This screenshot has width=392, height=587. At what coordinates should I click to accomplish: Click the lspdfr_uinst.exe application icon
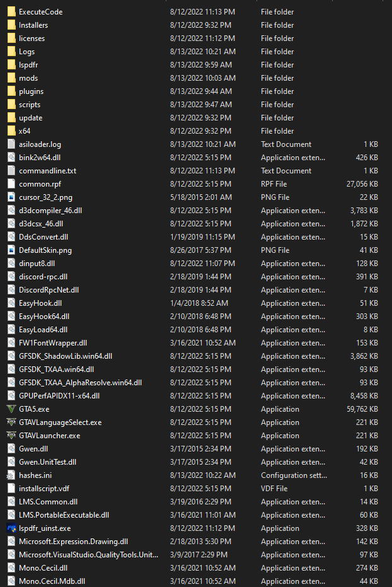11,528
